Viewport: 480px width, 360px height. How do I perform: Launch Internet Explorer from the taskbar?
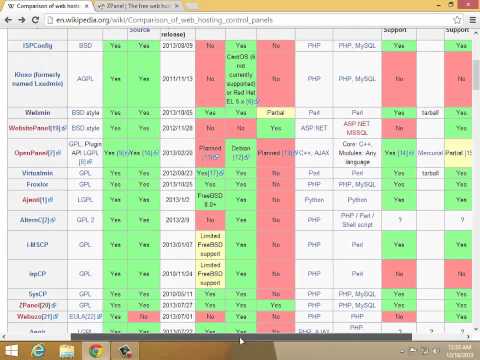(x=39, y=351)
